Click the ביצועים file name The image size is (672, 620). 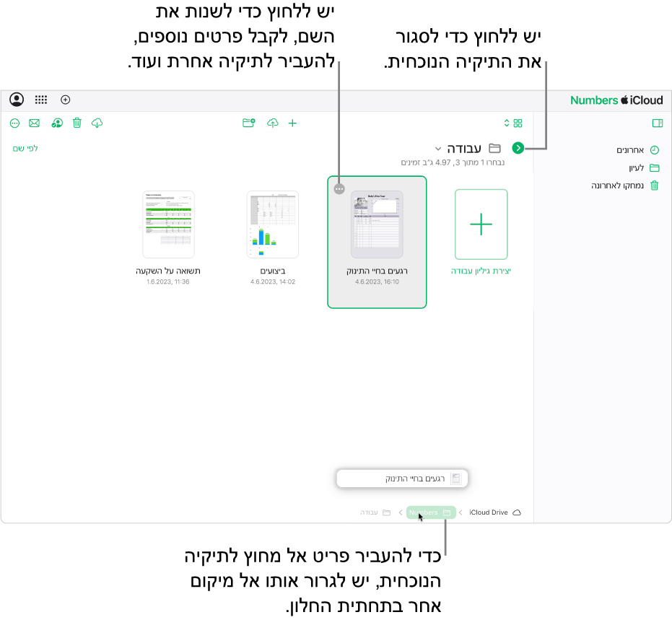tap(273, 271)
